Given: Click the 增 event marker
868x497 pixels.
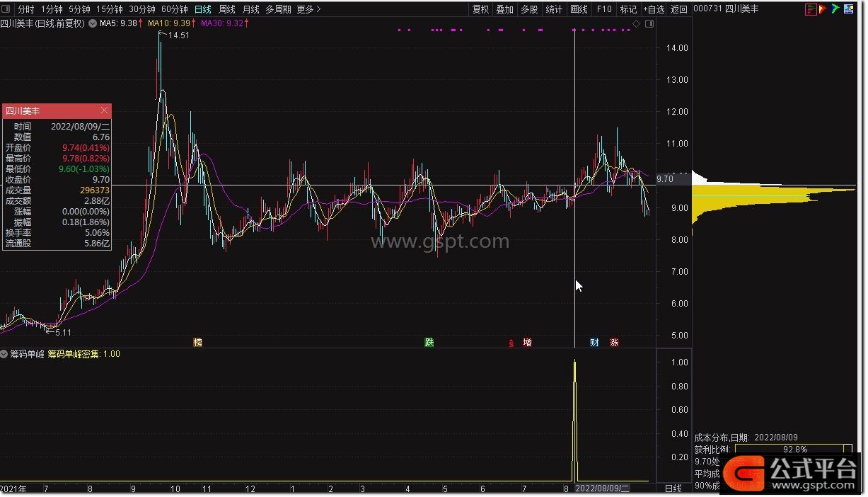Looking at the screenshot, I should [x=527, y=343].
